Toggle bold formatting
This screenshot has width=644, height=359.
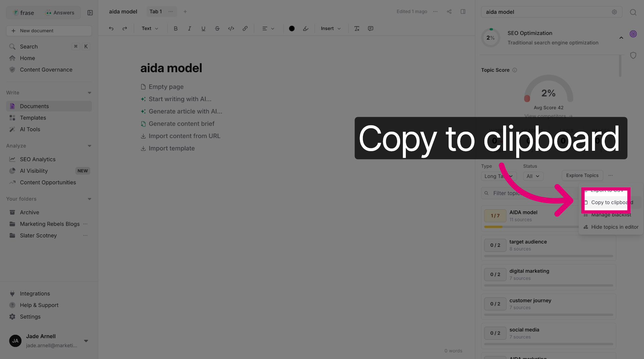tap(175, 29)
